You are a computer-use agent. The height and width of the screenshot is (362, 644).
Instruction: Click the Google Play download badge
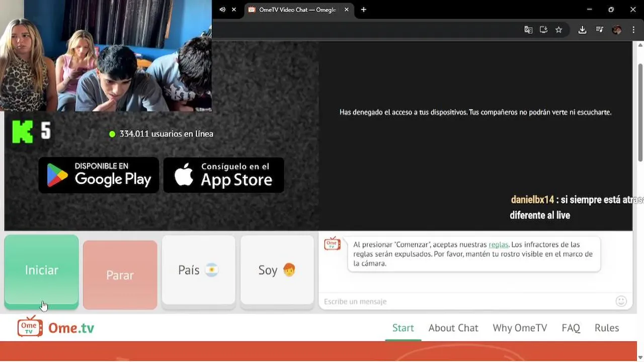click(x=99, y=175)
